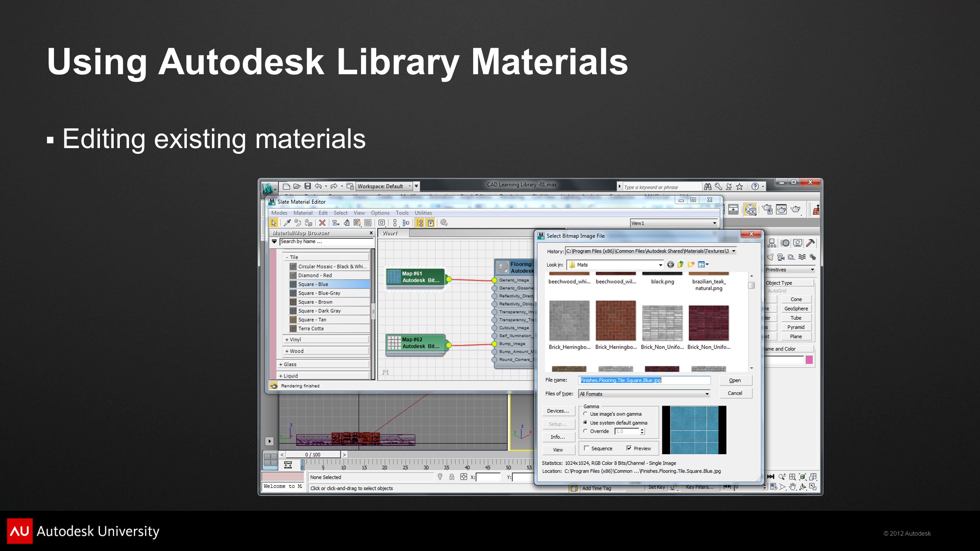Open the Motion panel wheel icon
The height and width of the screenshot is (551, 980).
pos(785,243)
